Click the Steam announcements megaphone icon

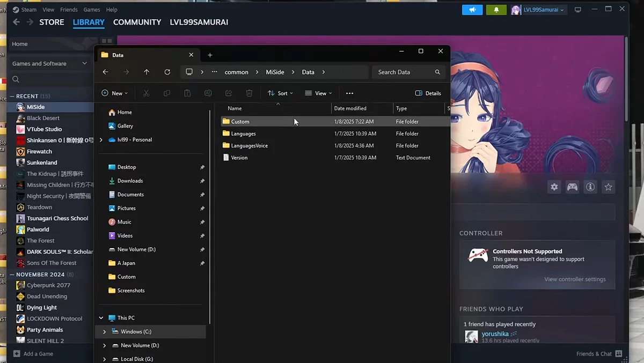[472, 10]
